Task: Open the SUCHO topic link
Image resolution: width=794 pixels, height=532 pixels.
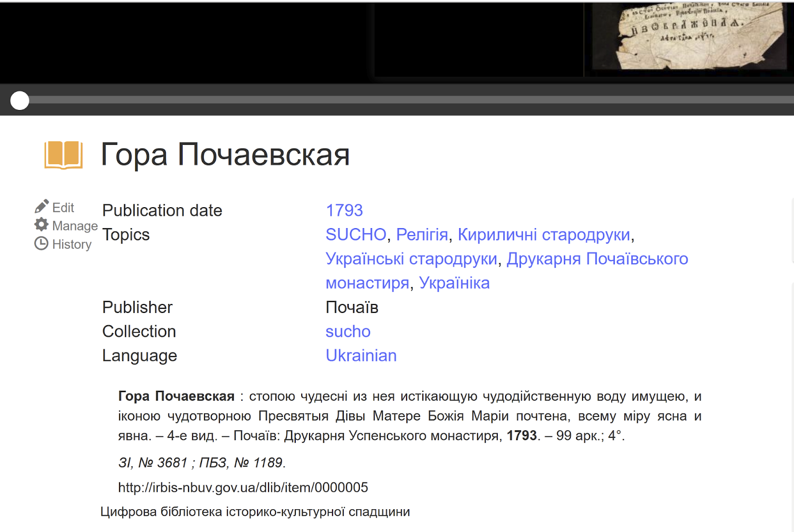Action: pyautogui.click(x=356, y=235)
